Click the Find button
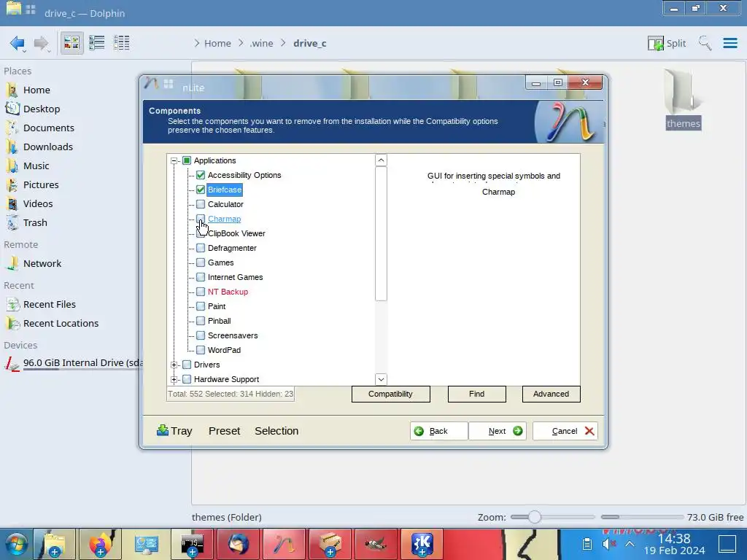Image resolution: width=747 pixels, height=560 pixels. tap(477, 394)
